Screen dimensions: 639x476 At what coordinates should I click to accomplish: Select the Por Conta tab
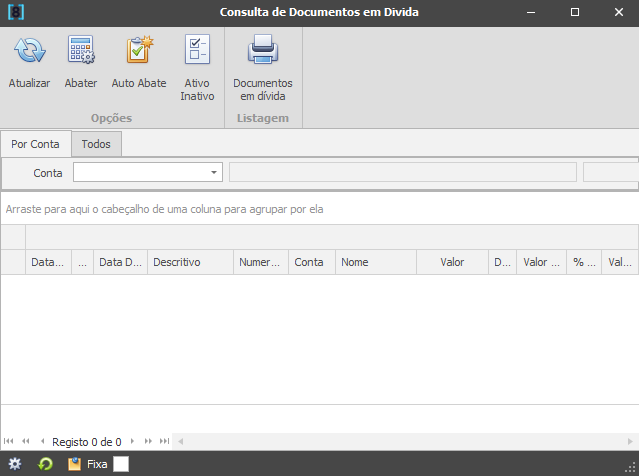click(35, 144)
